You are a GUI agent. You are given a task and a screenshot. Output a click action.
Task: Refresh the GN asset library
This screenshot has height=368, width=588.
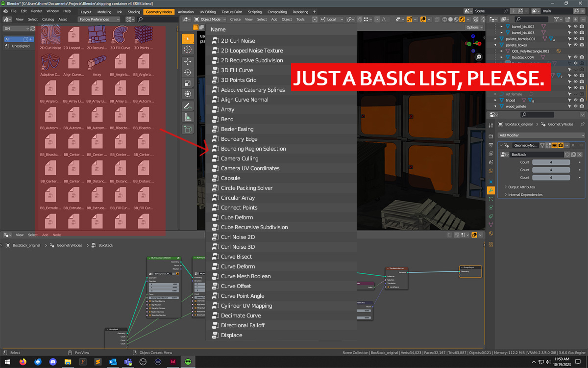tap(33, 28)
